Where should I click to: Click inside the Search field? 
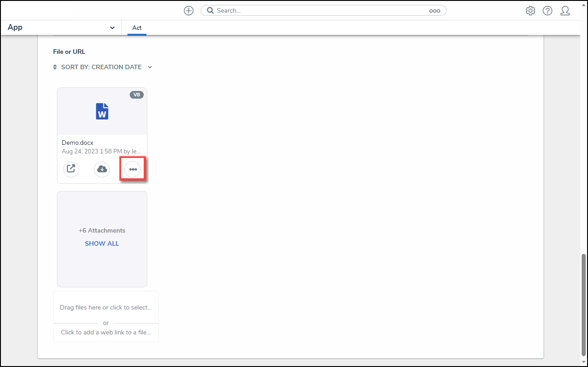pyautogui.click(x=323, y=10)
